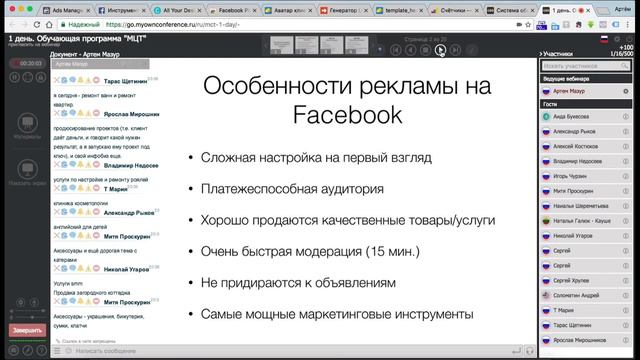The height and width of the screenshot is (360, 640).
Task: Click the browser address bar URL
Action: pos(173,25)
